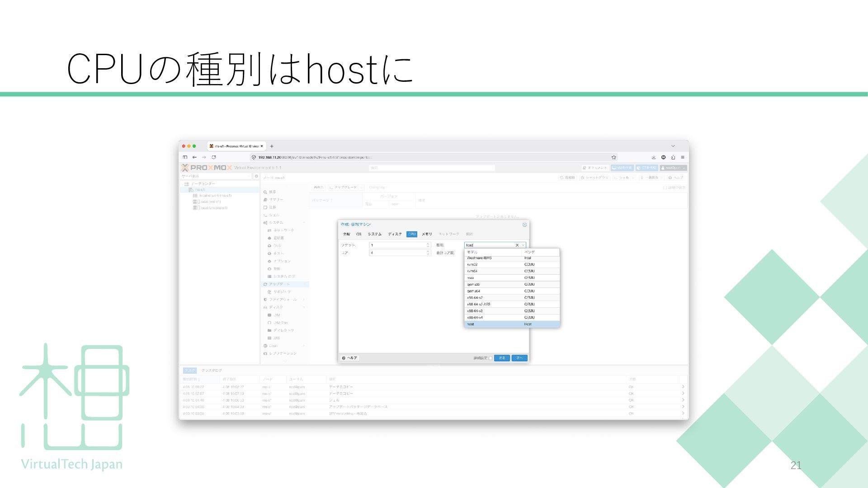Close the Create Virtual Machine dialog
The width and height of the screenshot is (868, 488).
click(x=524, y=225)
